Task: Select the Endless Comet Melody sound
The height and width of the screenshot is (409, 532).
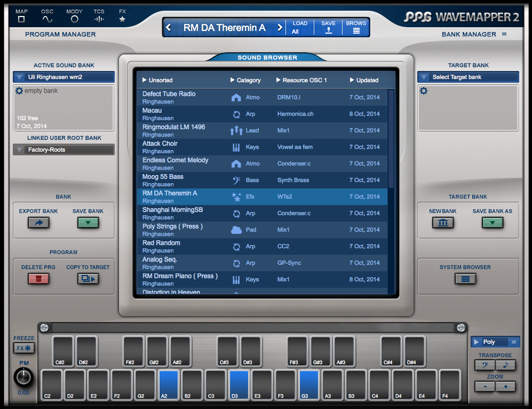Action: (263, 163)
